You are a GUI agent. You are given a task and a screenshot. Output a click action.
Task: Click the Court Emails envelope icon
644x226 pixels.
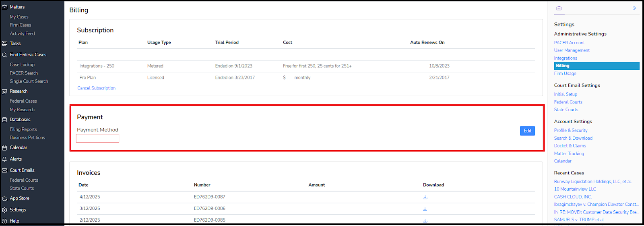(x=4, y=170)
